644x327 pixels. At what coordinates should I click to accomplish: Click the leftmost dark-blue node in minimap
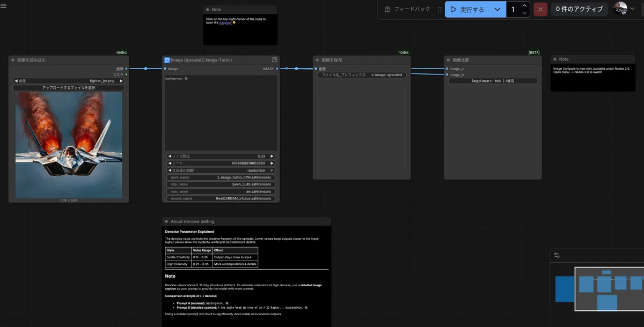(565, 288)
